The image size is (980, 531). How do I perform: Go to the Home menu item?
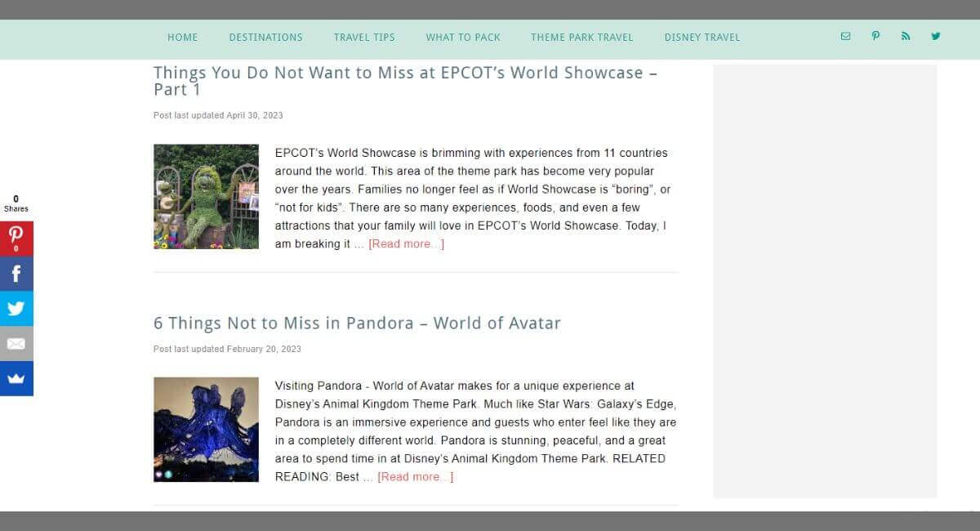click(183, 37)
